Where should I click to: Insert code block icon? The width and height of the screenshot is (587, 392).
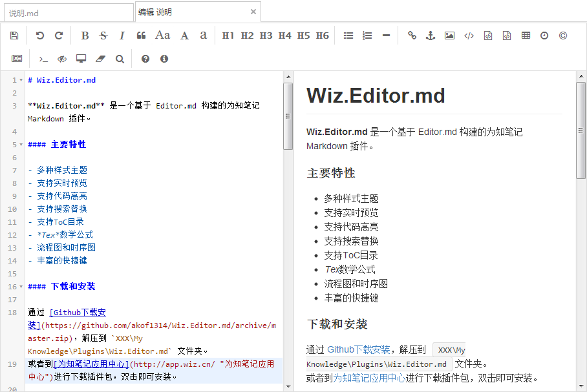[506, 36]
